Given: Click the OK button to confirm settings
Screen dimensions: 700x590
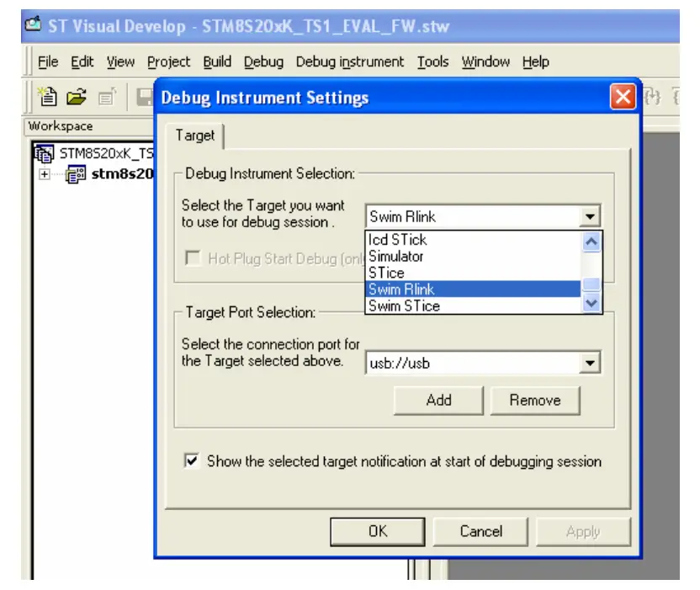Looking at the screenshot, I should click(x=378, y=532).
